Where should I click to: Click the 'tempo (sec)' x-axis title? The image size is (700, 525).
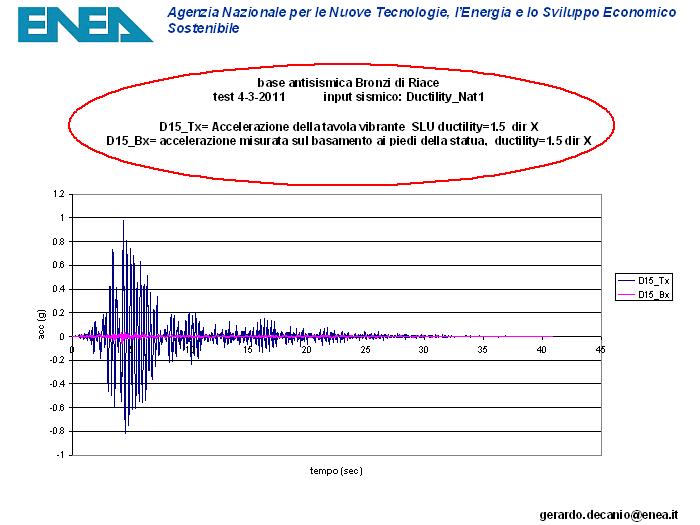[x=336, y=469]
